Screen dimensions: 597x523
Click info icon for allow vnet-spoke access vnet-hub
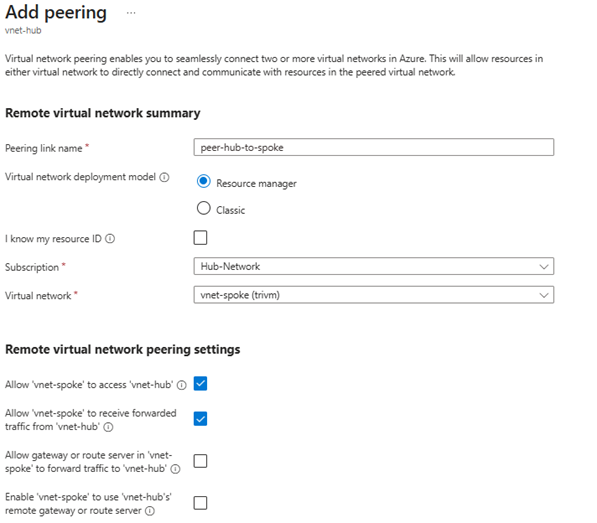point(182,385)
